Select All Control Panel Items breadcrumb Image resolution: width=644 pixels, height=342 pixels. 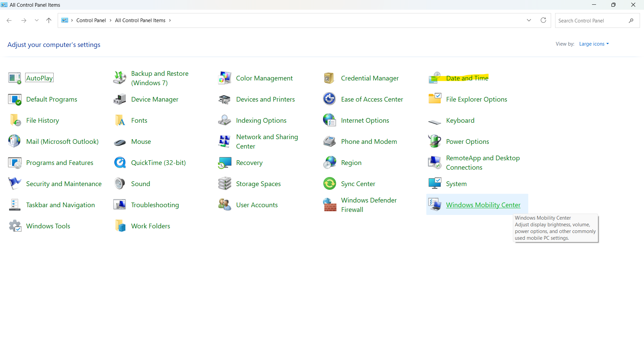coord(140,20)
